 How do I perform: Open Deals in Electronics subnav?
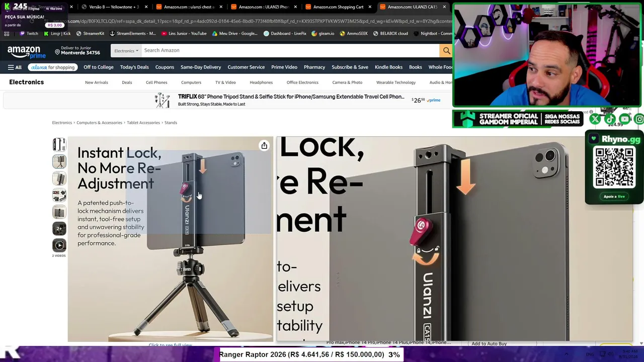click(127, 82)
